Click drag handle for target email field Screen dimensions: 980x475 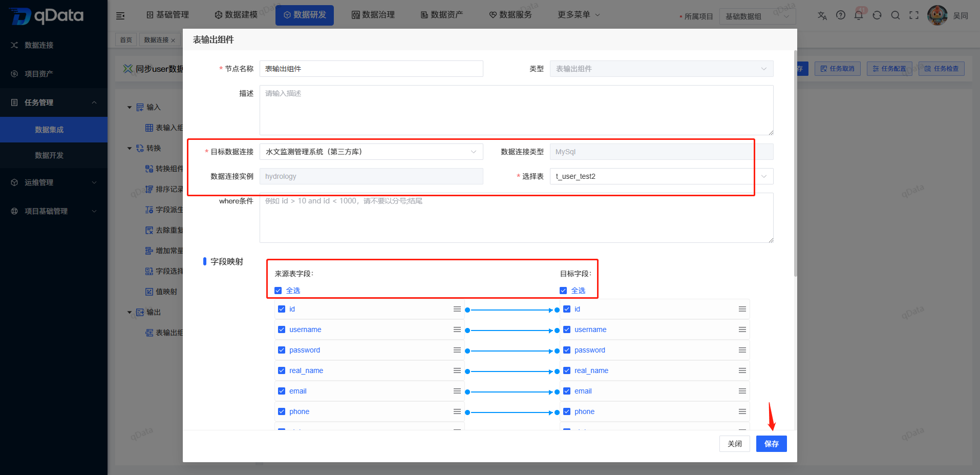pyautogui.click(x=742, y=391)
